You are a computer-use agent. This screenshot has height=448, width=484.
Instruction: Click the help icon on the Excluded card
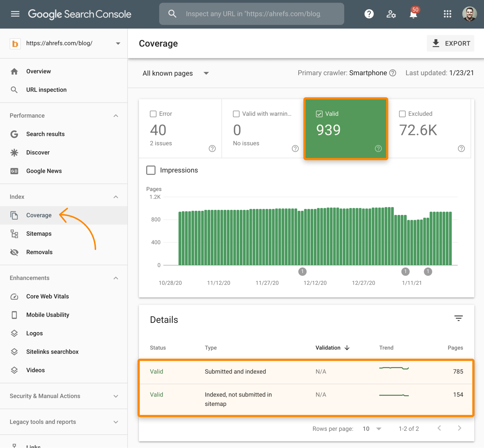coord(461,149)
